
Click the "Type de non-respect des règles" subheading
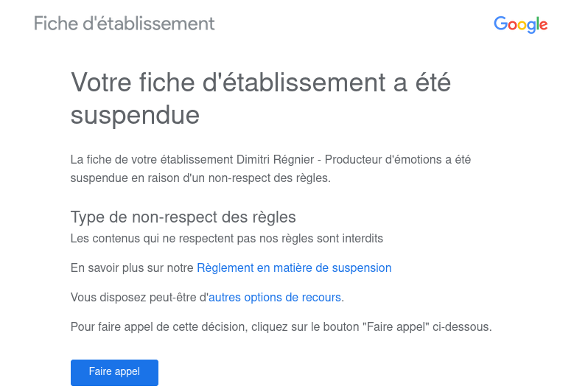(x=183, y=217)
